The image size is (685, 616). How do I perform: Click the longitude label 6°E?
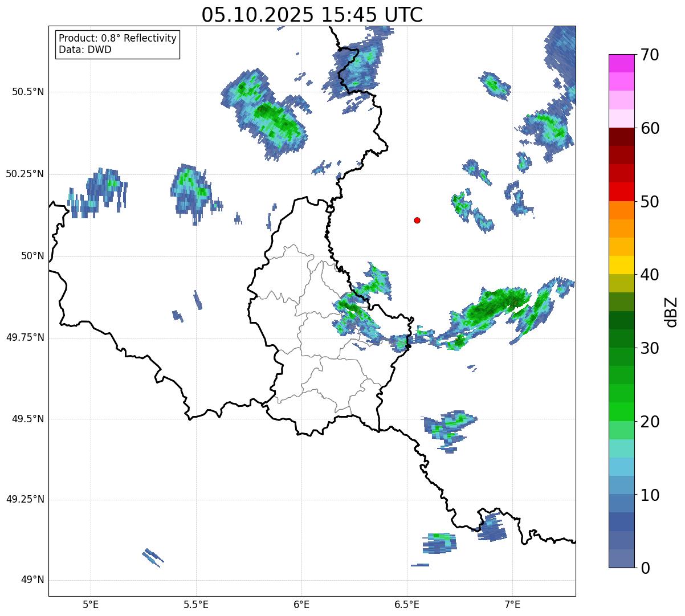click(301, 604)
